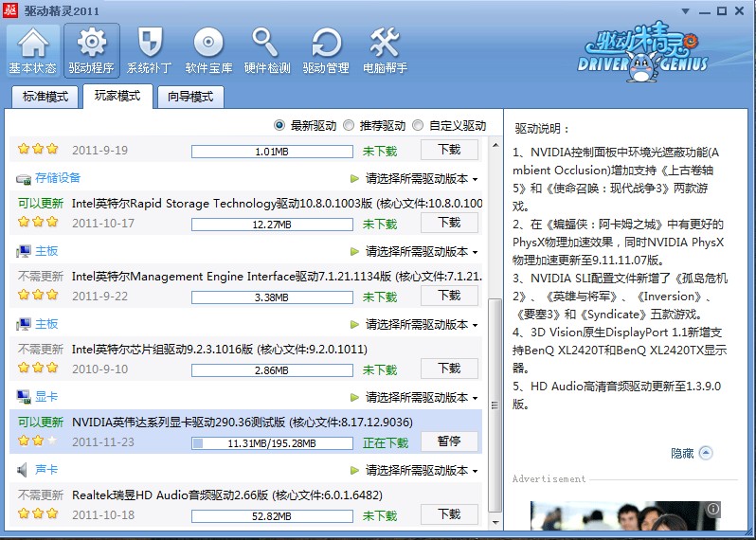Open the 系统补丁 shield icon

tap(150, 50)
